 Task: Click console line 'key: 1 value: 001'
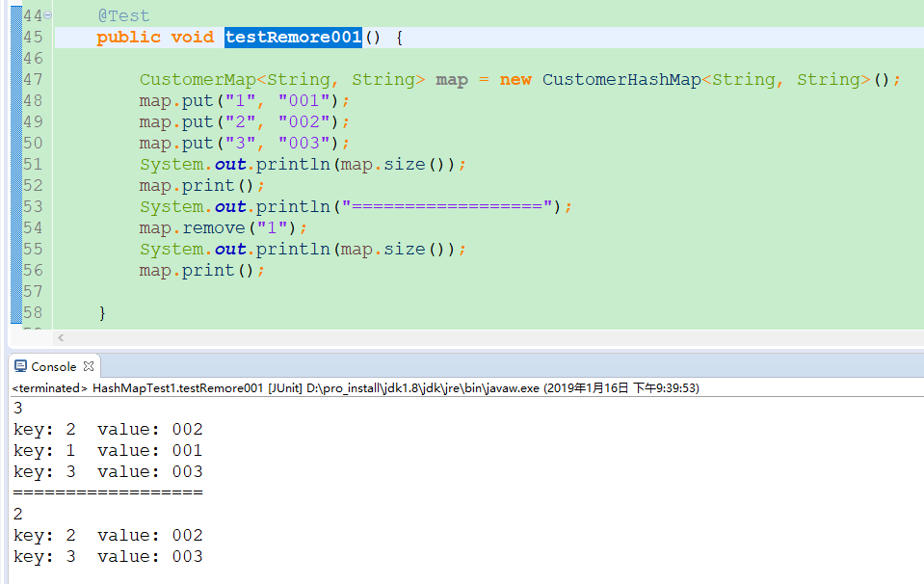pyautogui.click(x=108, y=451)
